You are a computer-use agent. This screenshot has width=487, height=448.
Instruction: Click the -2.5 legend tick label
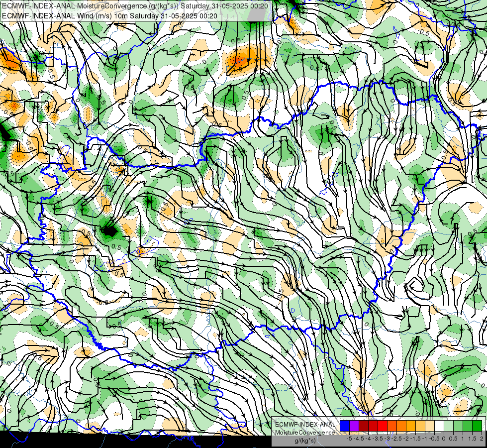pyautogui.click(x=396, y=439)
